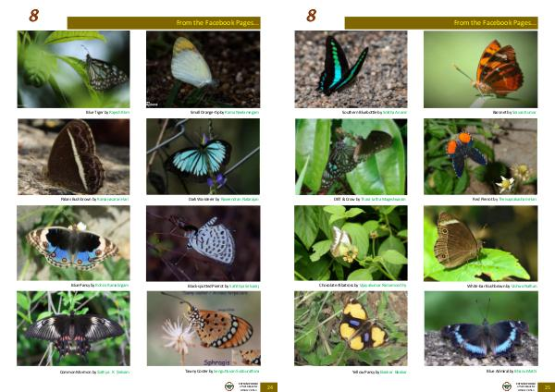The width and height of the screenshot is (555, 392).
Task: Open the Baronet butterfly photo
Action: click(x=481, y=69)
